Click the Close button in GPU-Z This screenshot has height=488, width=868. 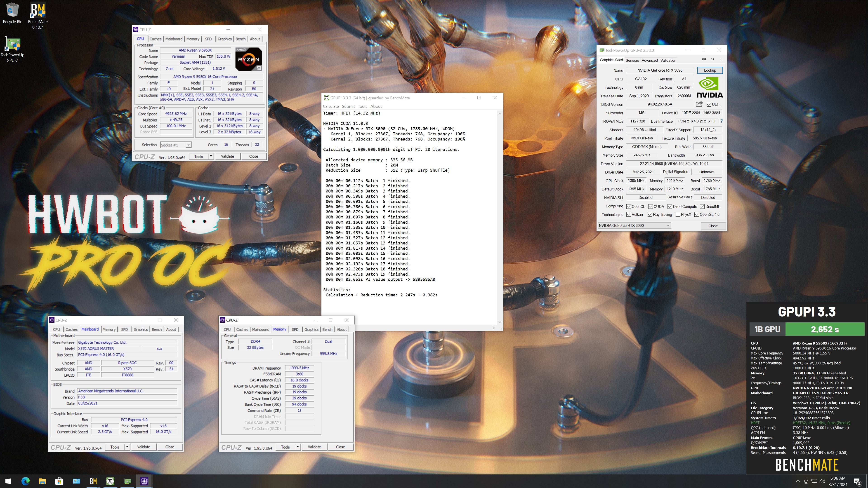pos(713,226)
